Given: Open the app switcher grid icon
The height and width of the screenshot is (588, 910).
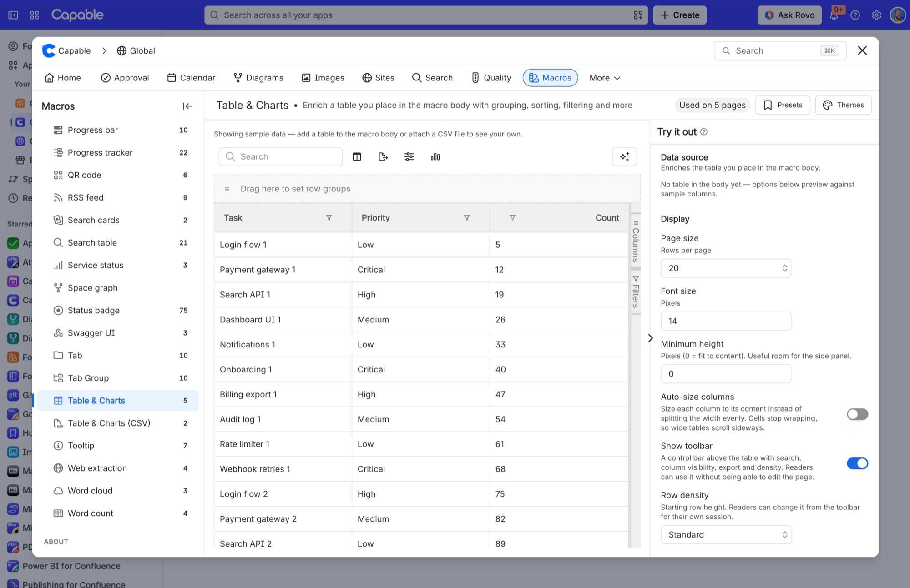Looking at the screenshot, I should [35, 15].
